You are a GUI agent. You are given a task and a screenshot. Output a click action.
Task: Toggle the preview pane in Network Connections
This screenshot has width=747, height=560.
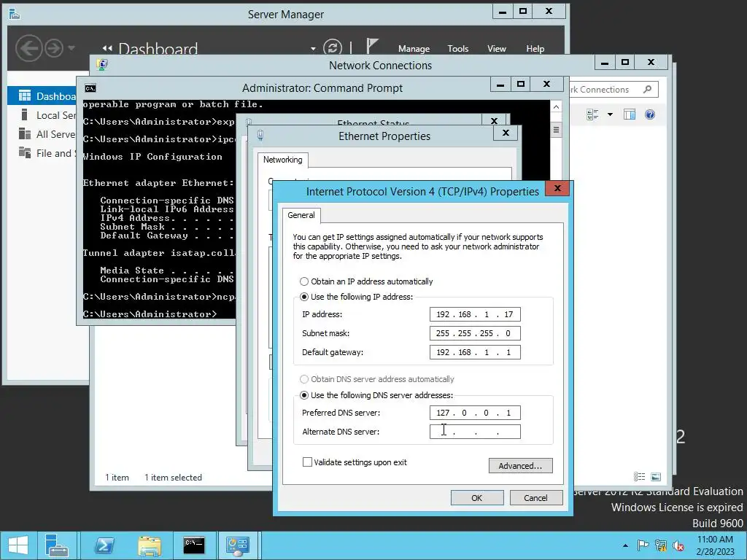[630, 114]
